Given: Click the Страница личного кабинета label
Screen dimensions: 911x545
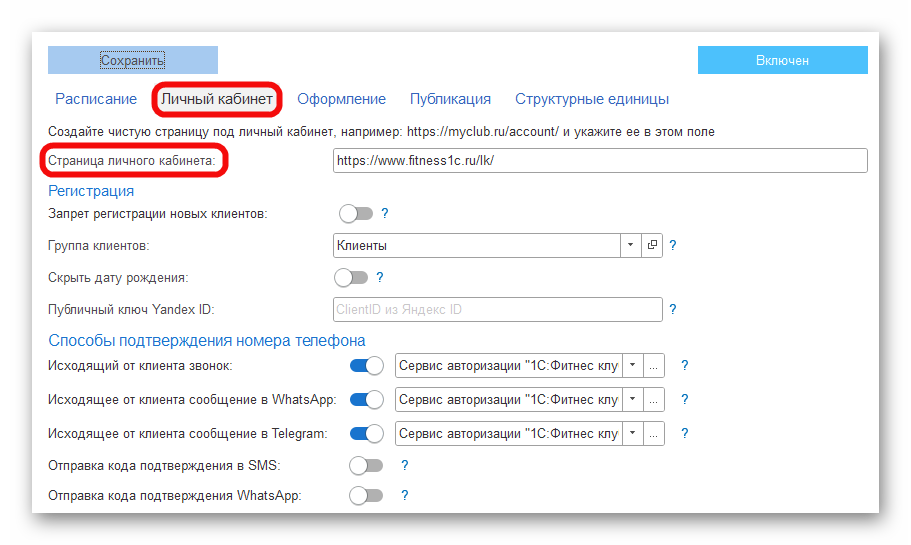Looking at the screenshot, I should click(131, 161).
